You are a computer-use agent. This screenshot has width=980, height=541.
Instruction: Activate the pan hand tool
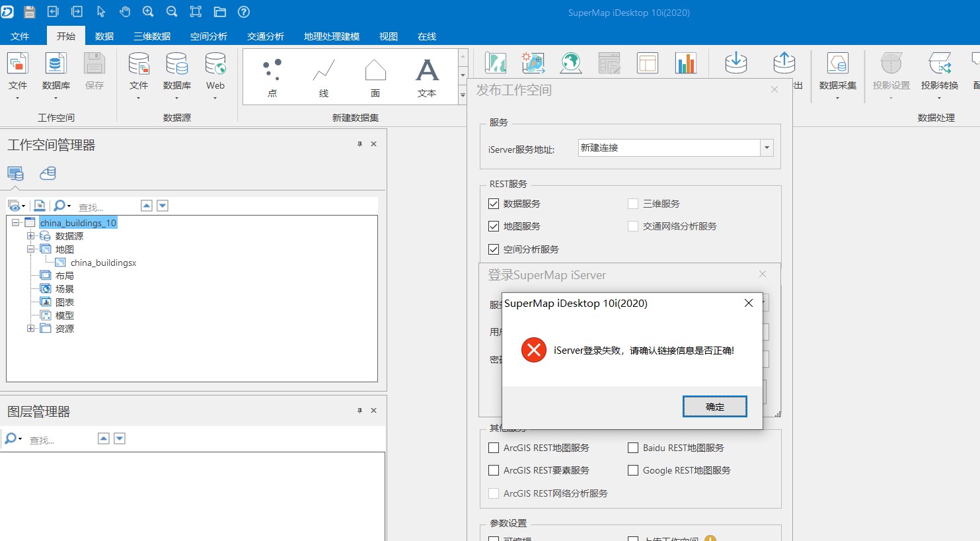click(x=125, y=12)
